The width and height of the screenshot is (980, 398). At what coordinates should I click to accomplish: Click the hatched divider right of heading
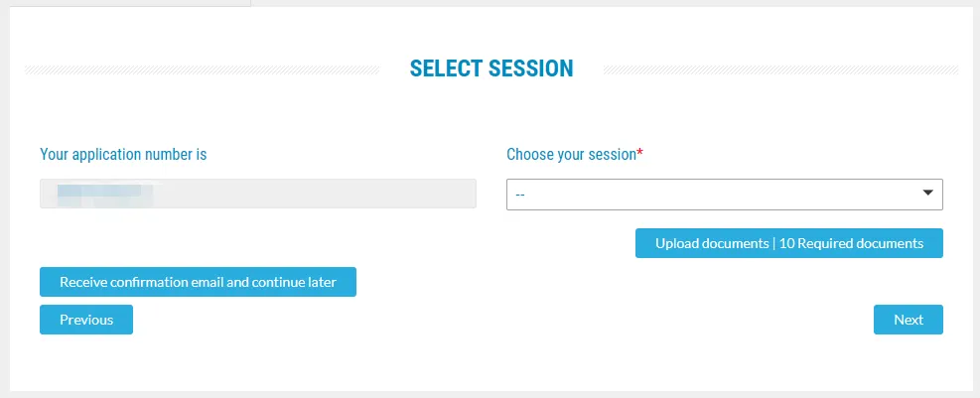780,69
